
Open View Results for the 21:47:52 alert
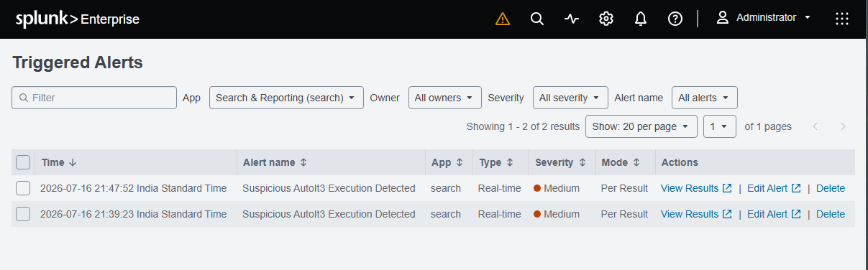tap(696, 188)
